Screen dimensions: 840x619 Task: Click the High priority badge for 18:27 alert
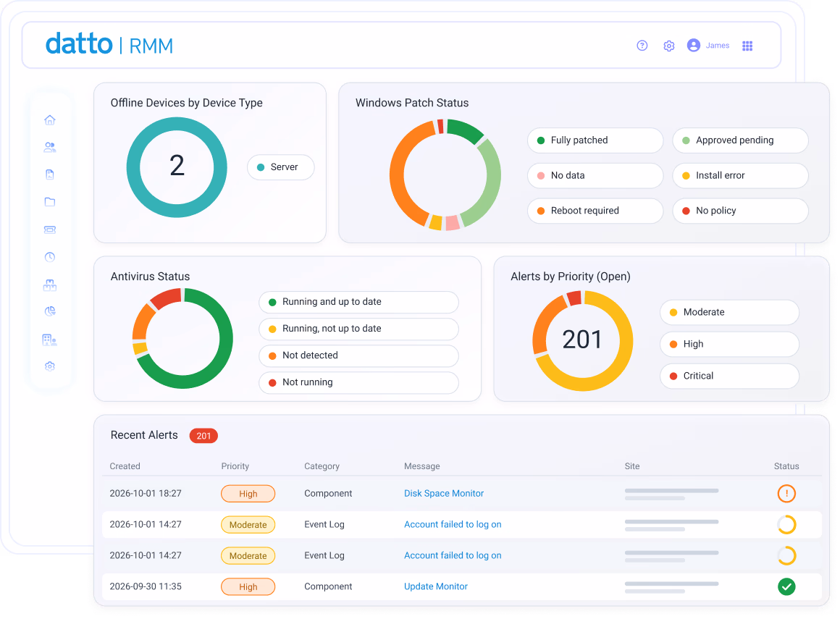(x=248, y=494)
